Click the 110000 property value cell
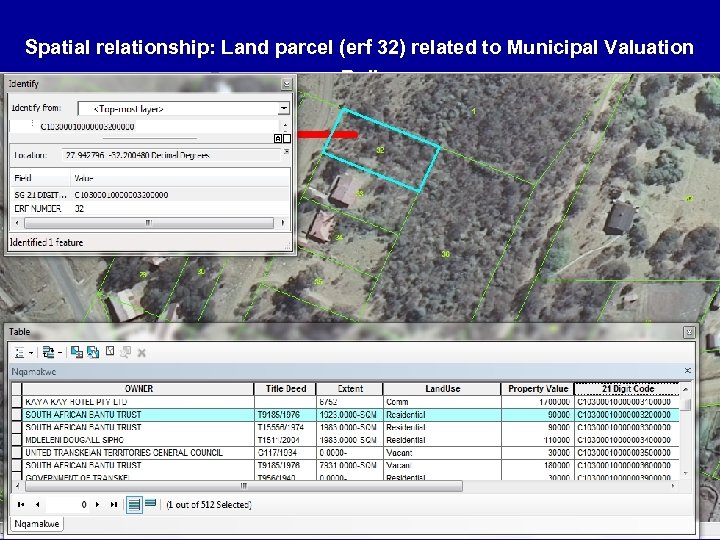Viewport: 720px width, 540px height. tap(538, 440)
